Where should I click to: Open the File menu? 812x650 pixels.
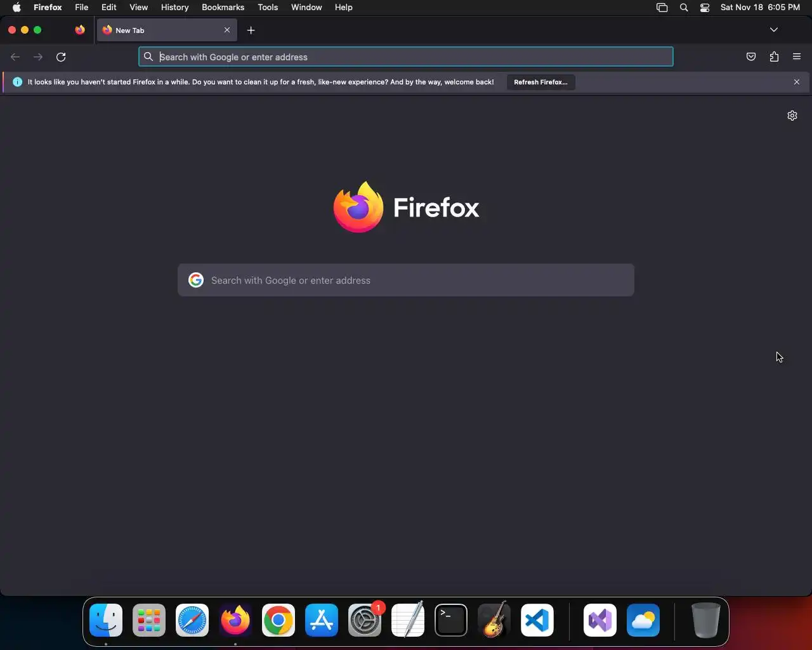(82, 8)
